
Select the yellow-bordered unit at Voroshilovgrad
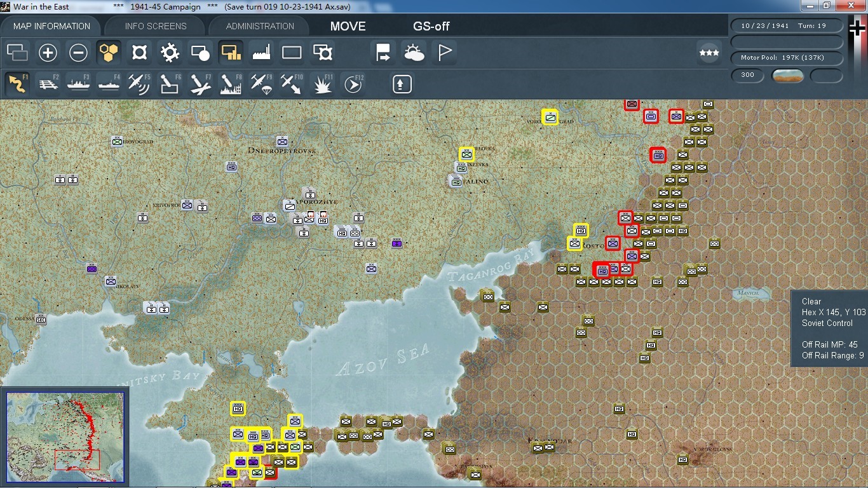550,117
